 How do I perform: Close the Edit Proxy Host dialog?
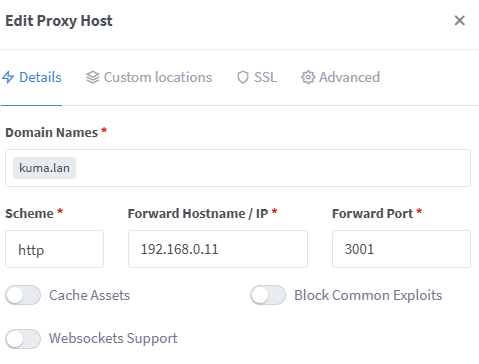coord(459,21)
